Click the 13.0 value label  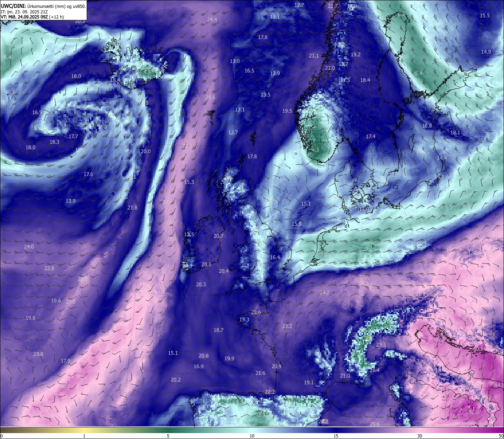click(235, 61)
